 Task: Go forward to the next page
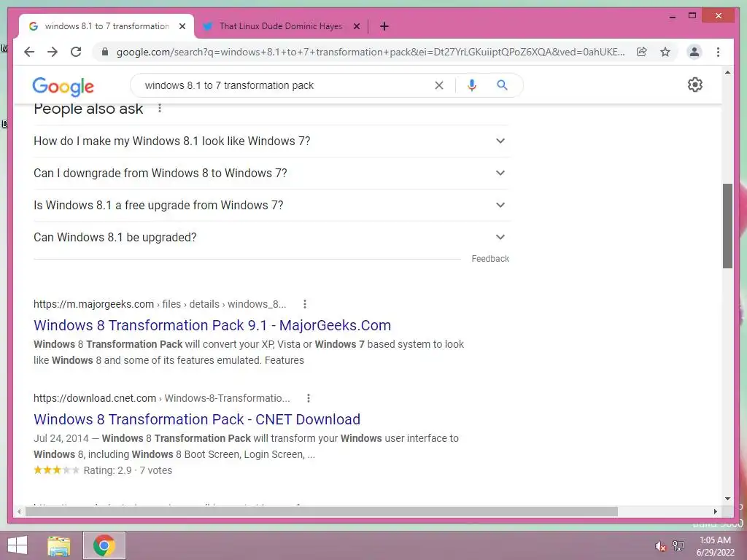pos(53,52)
